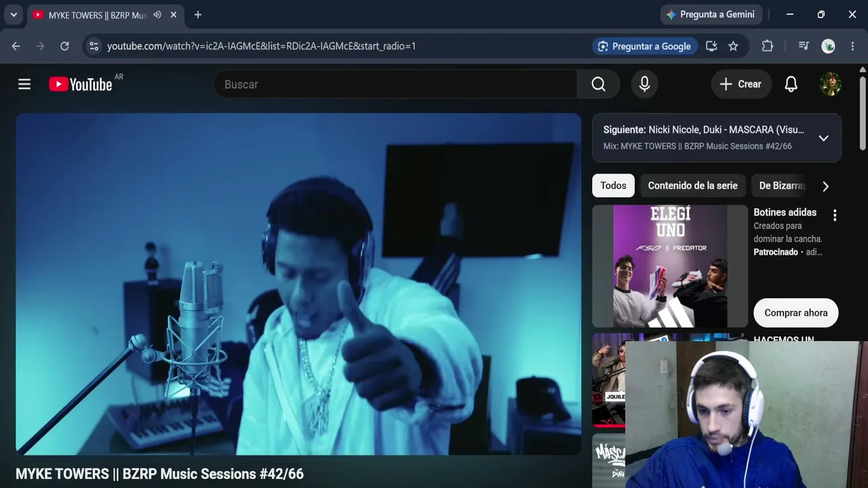Select the Contenido de la serie chip

[692, 186]
